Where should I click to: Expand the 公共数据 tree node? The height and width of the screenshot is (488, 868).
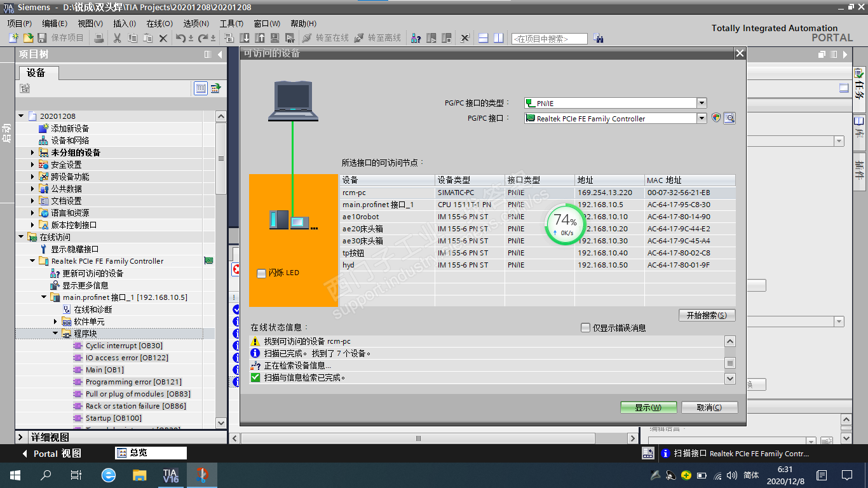point(32,189)
